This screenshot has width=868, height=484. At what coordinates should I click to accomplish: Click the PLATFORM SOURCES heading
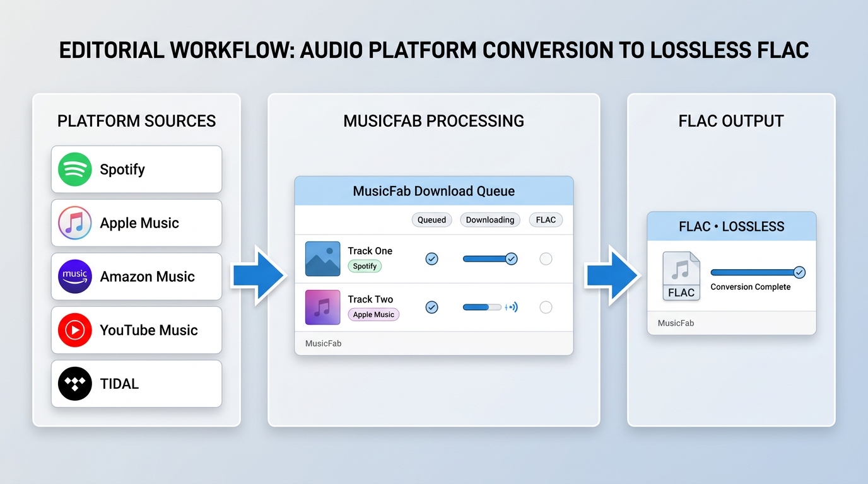136,121
